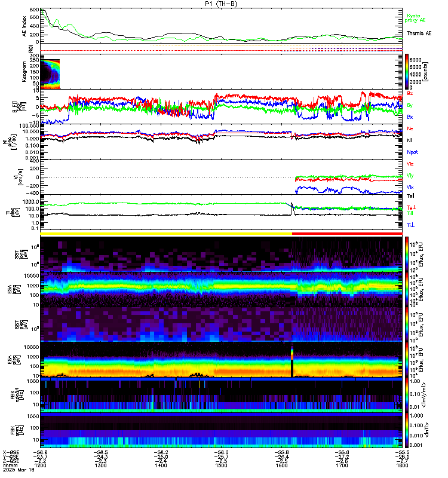Viewport: 448px width, 478px height.
Task: Click the date label "2025 Mar 16"
Action: (x=19, y=470)
